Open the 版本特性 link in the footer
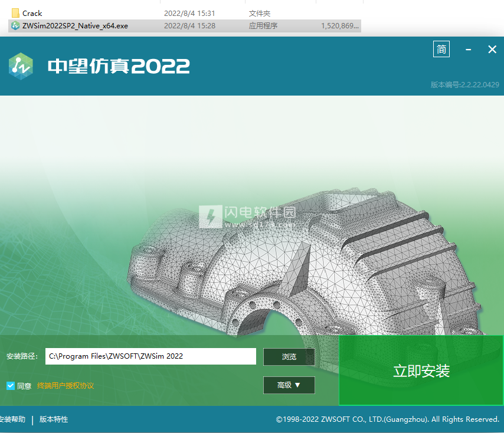 (x=54, y=419)
